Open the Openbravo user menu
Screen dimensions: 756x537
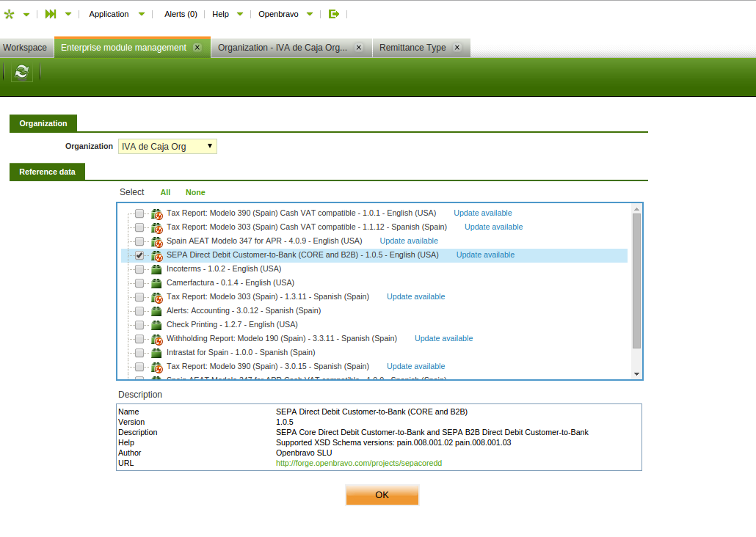click(278, 14)
